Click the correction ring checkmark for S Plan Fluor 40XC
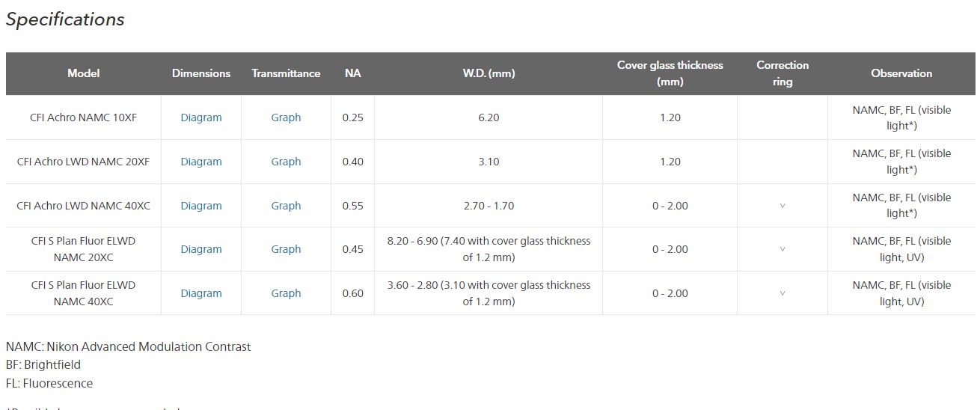 coord(783,293)
